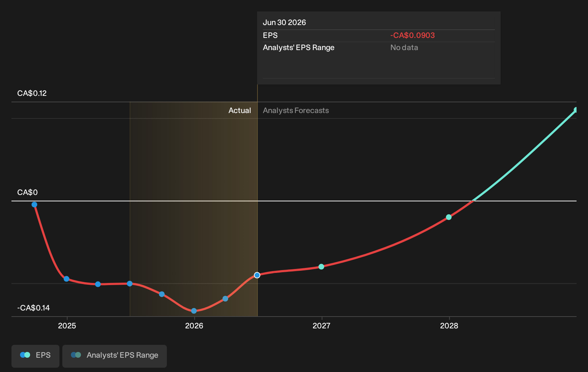
Task: Click the EPS point at start of shaded region
Action: [x=130, y=284]
